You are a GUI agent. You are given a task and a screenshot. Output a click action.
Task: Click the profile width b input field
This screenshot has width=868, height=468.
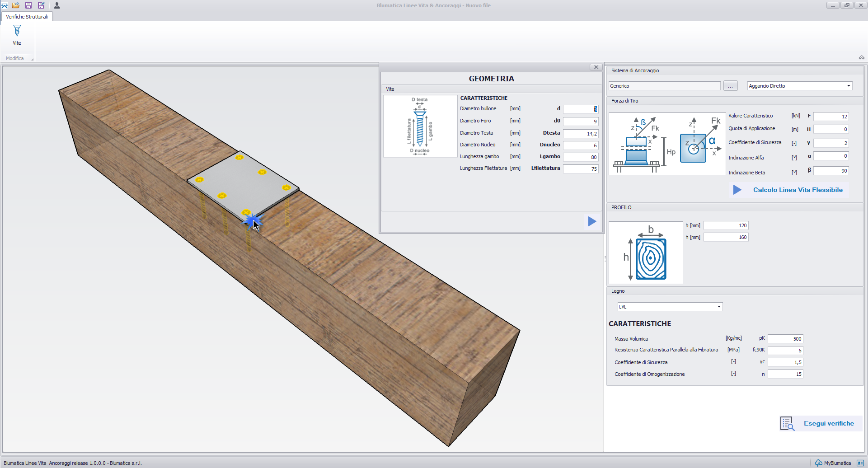[726, 225]
